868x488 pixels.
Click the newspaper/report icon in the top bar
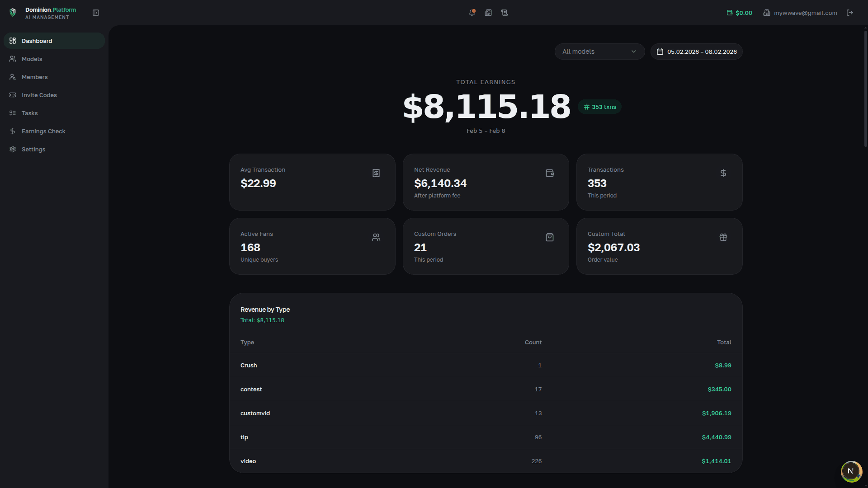(x=488, y=13)
